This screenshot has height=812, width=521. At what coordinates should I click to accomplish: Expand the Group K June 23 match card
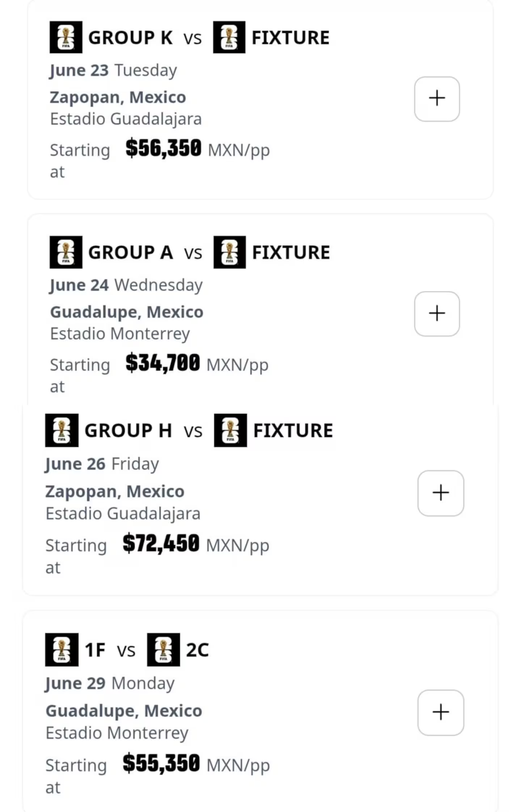pos(437,99)
